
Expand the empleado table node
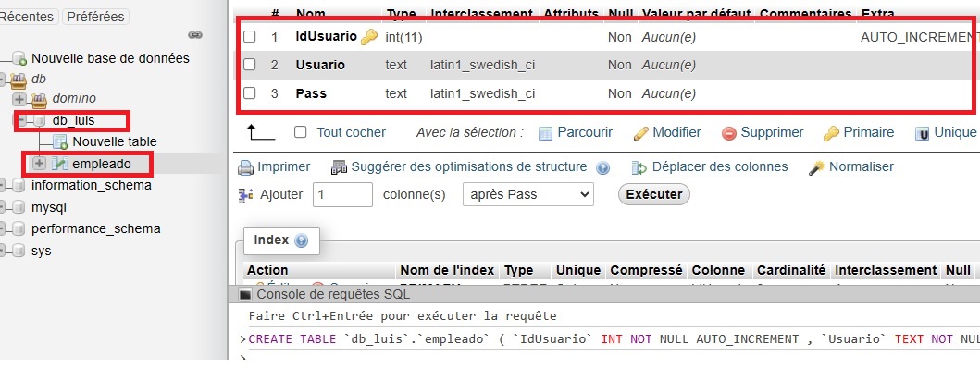point(40,164)
